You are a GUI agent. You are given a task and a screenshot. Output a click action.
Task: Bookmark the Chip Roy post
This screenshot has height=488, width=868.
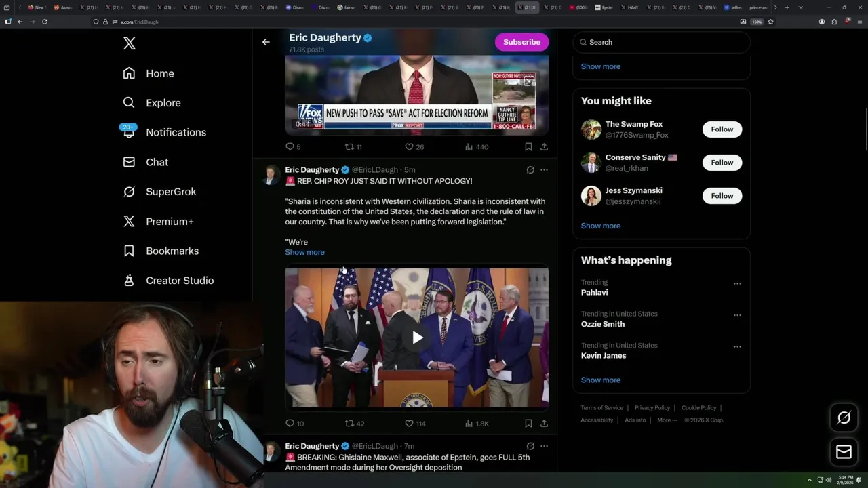528,423
